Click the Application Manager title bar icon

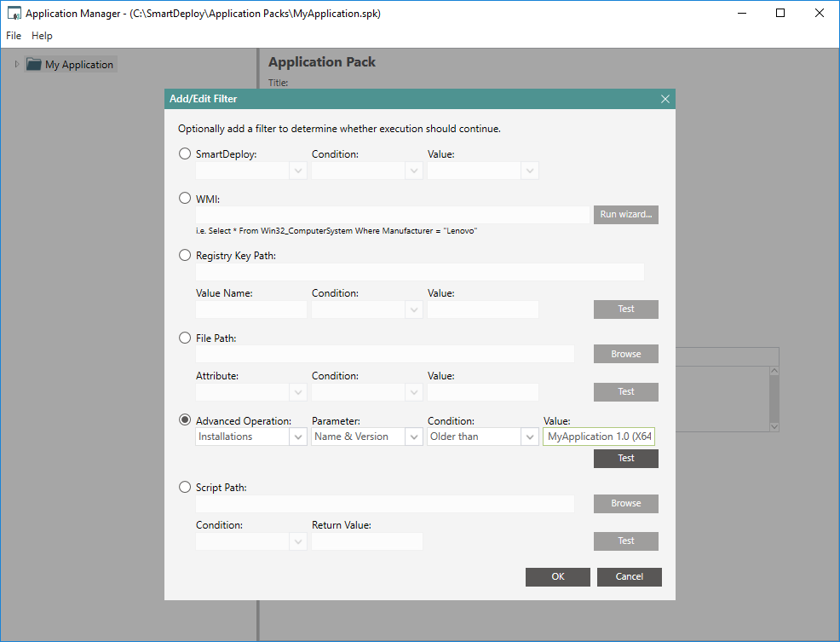click(x=14, y=14)
